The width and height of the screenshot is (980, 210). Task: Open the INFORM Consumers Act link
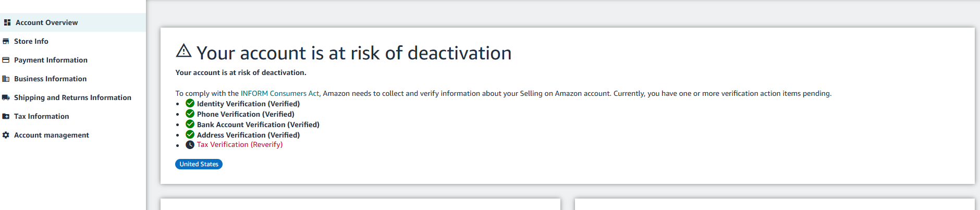279,93
